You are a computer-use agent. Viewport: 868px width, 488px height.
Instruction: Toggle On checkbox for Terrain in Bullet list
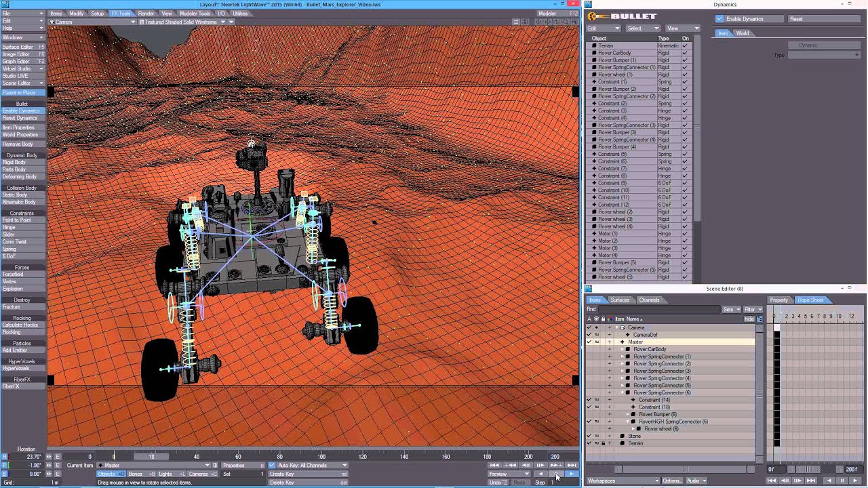pyautogui.click(x=685, y=45)
